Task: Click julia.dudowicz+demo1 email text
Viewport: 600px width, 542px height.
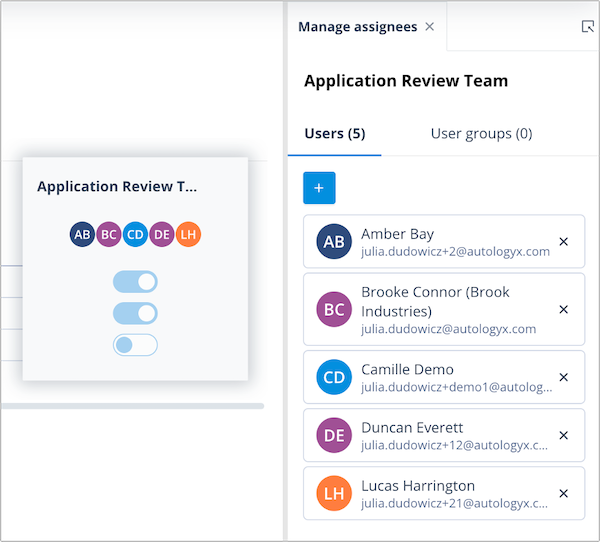Action: click(457, 387)
